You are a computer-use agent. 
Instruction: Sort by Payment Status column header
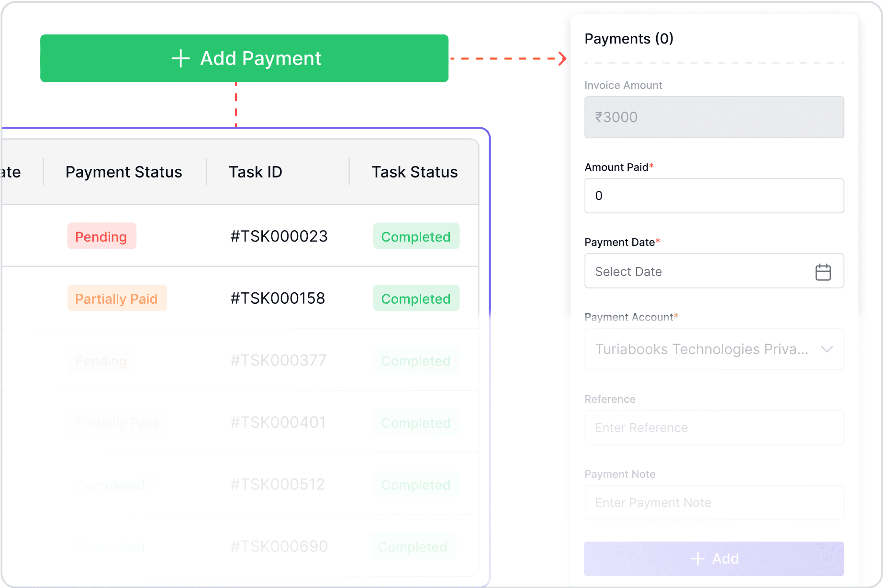point(124,172)
